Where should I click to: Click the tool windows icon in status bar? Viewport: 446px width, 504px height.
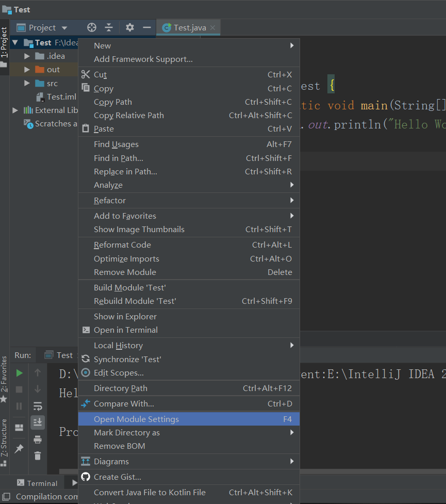pos(6,497)
